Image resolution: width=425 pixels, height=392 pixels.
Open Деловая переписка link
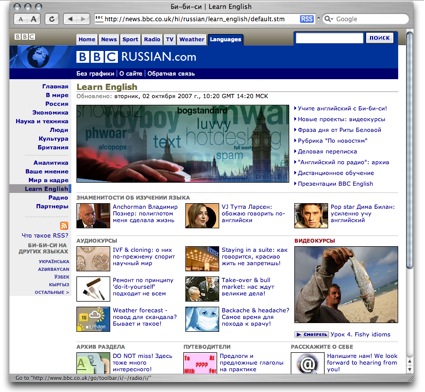coord(327,151)
